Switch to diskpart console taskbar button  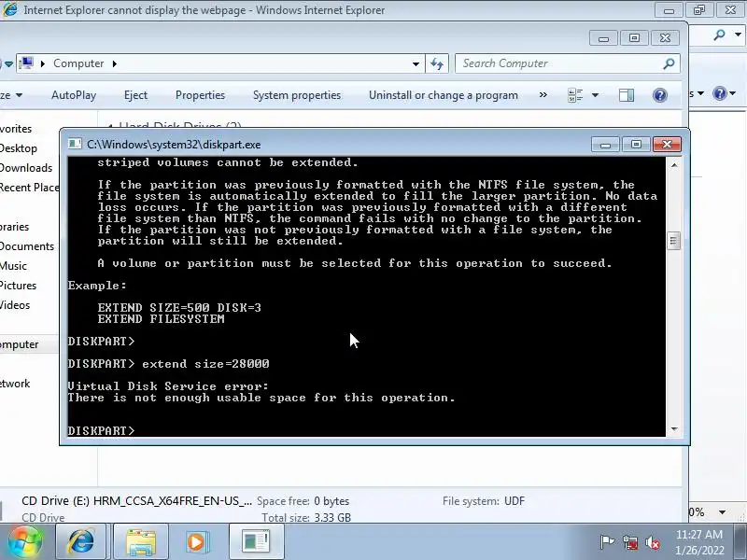tap(256, 542)
